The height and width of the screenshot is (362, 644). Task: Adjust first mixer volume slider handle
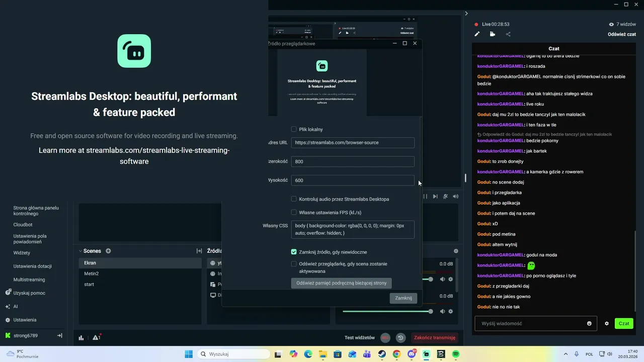coord(430,279)
